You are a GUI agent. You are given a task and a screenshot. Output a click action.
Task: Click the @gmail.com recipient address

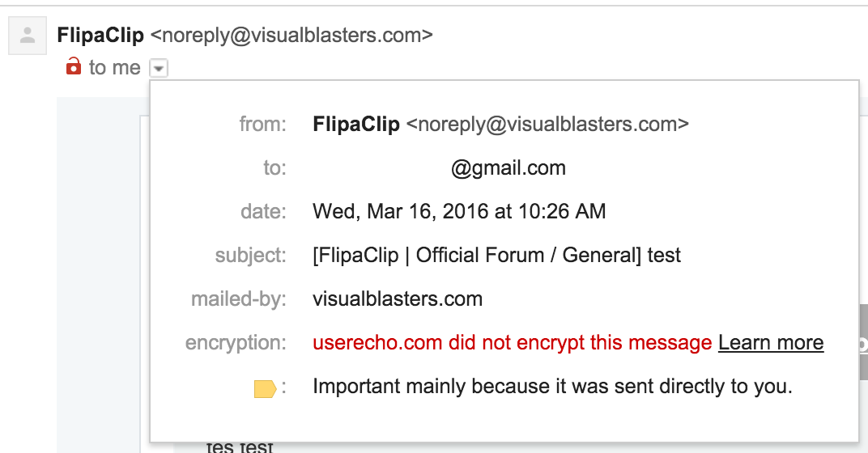(x=508, y=168)
